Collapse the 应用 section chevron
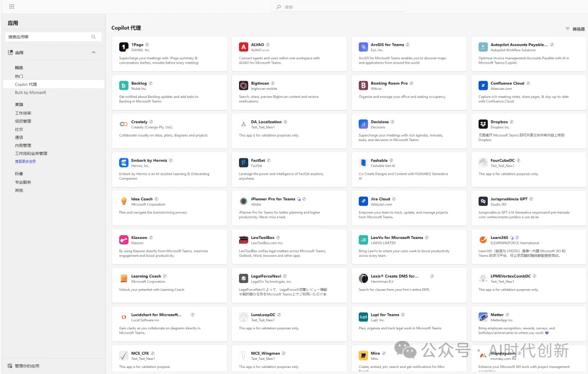The image size is (588, 374). [x=94, y=52]
